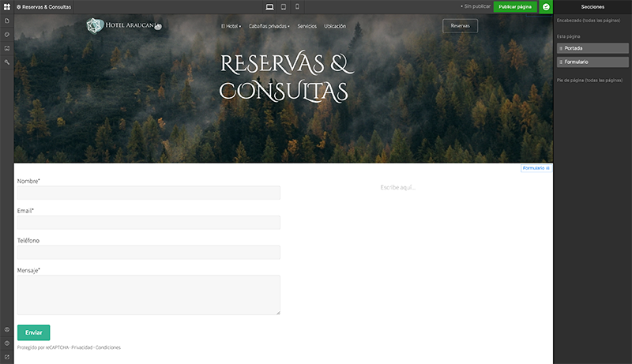This screenshot has height=364, width=632.
Task: Switch to tablet preview device icon
Action: coord(284,7)
